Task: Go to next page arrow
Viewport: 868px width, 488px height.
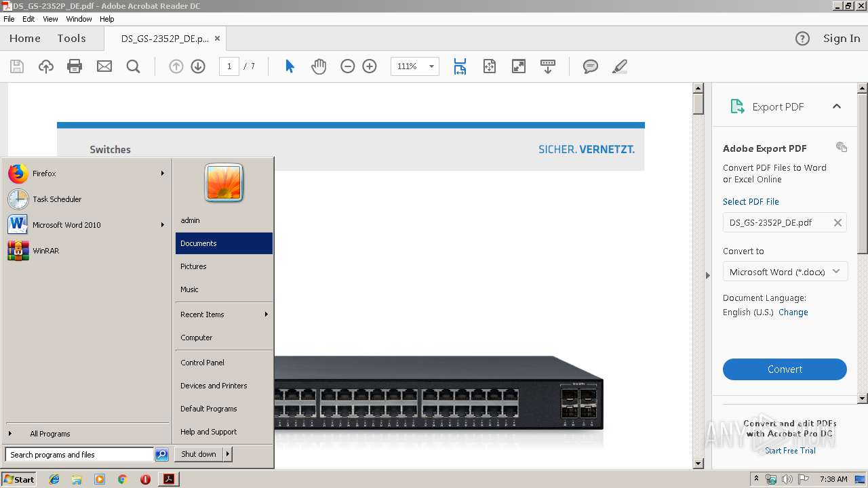Action: point(198,66)
